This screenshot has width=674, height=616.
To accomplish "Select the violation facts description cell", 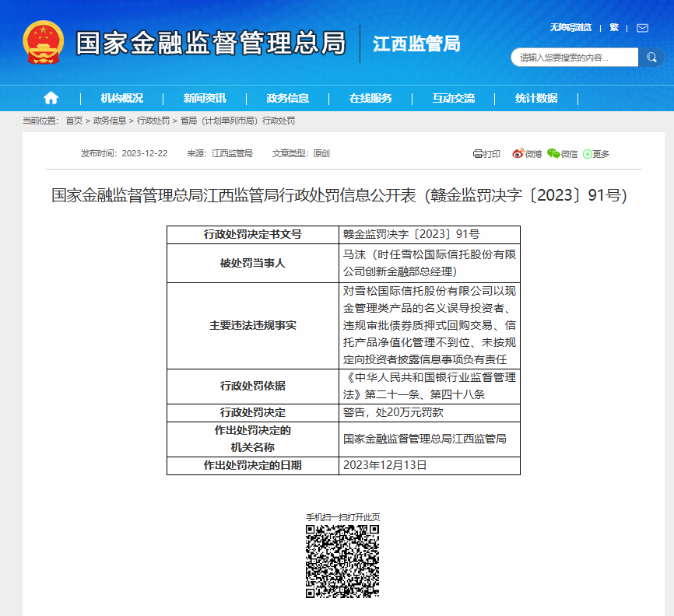I will (430, 325).
